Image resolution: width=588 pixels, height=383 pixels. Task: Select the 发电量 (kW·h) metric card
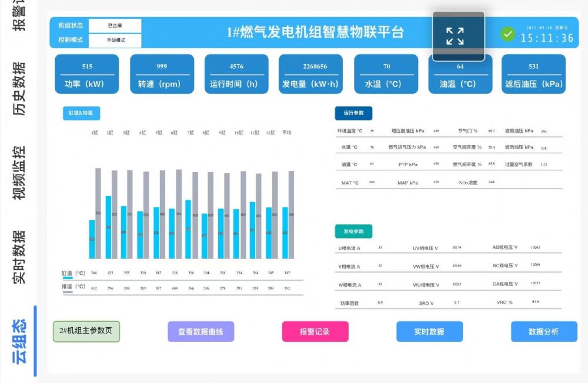[x=310, y=75]
